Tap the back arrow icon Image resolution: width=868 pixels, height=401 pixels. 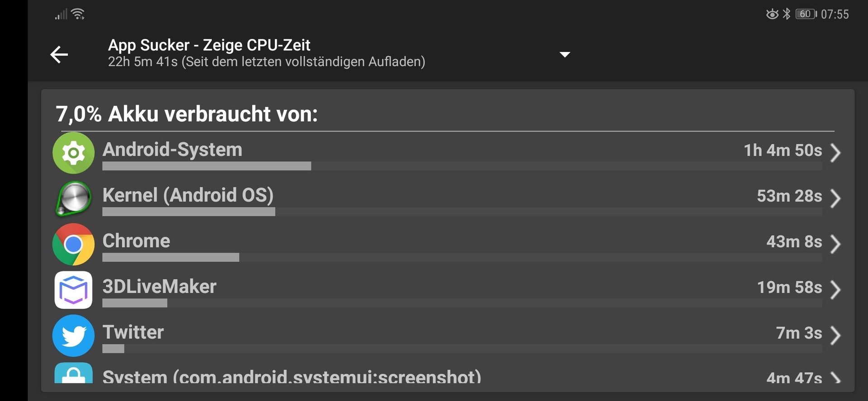(x=59, y=55)
